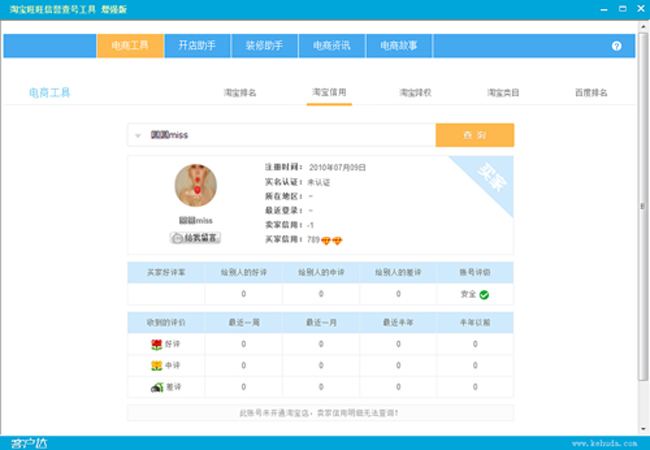Open the 百度排名 sub-tab
The image size is (650, 450).
(x=591, y=92)
